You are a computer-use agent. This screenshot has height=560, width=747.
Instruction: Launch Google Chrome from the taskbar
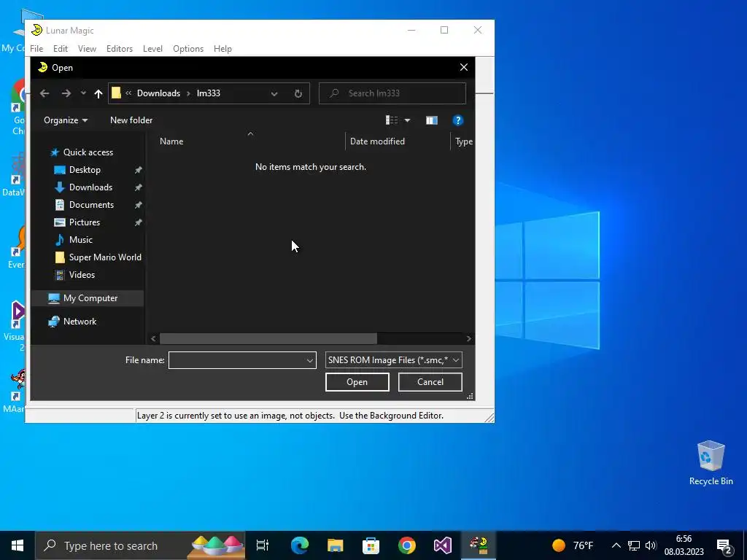(x=407, y=545)
